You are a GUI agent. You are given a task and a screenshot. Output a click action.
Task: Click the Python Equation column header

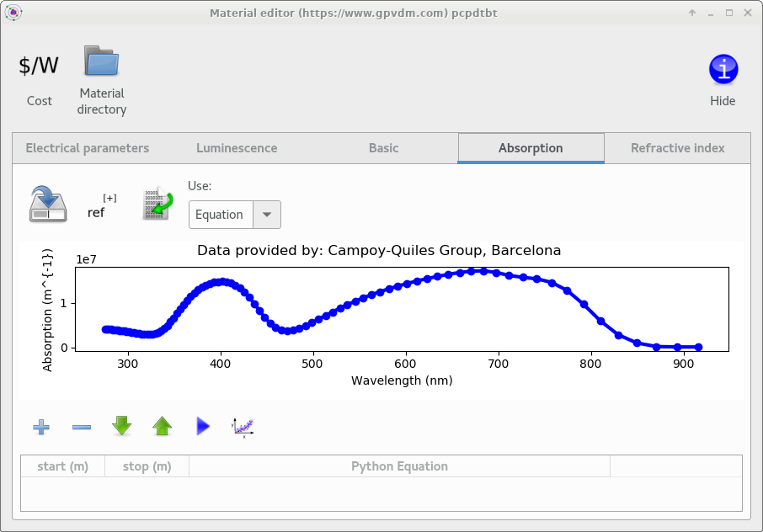[399, 466]
